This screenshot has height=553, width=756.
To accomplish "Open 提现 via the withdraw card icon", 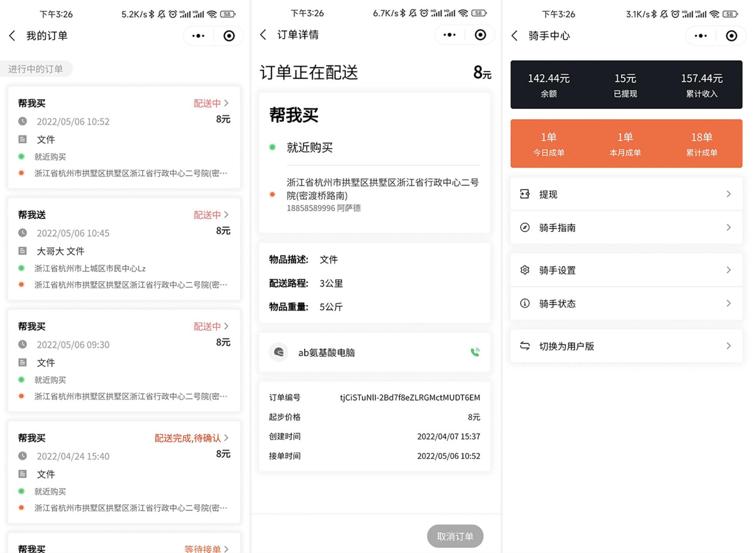I will tap(525, 194).
